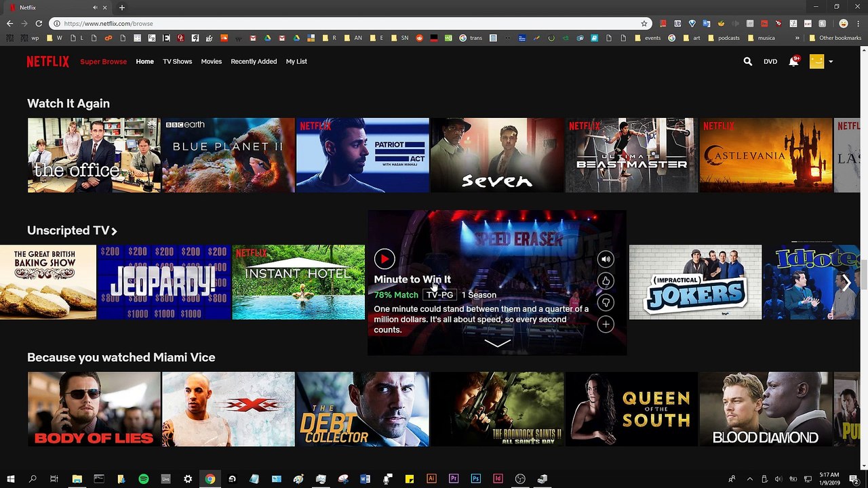This screenshot has height=488, width=868.
Task: Open Instant Hotel thumbnail
Action: click(298, 282)
